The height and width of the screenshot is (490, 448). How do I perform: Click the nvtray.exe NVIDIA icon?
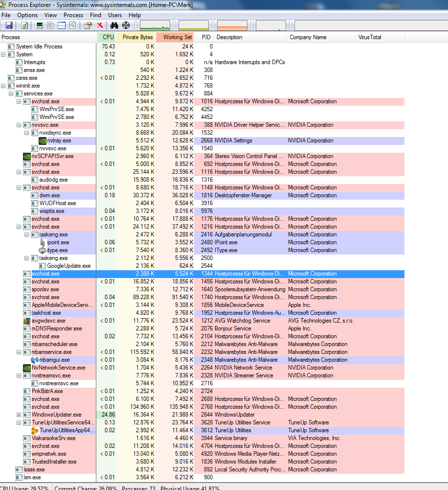click(43, 140)
